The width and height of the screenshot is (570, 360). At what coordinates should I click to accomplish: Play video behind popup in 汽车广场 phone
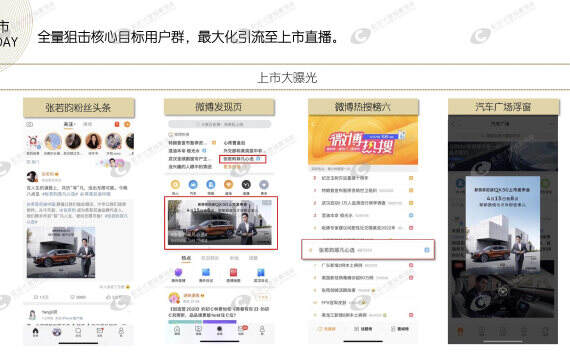pyautogui.click(x=503, y=291)
